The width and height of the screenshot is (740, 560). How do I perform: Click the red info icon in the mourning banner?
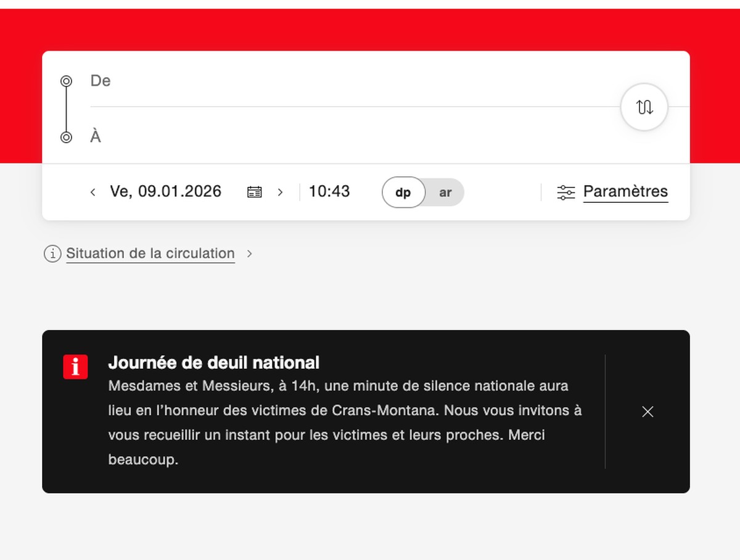(x=75, y=367)
